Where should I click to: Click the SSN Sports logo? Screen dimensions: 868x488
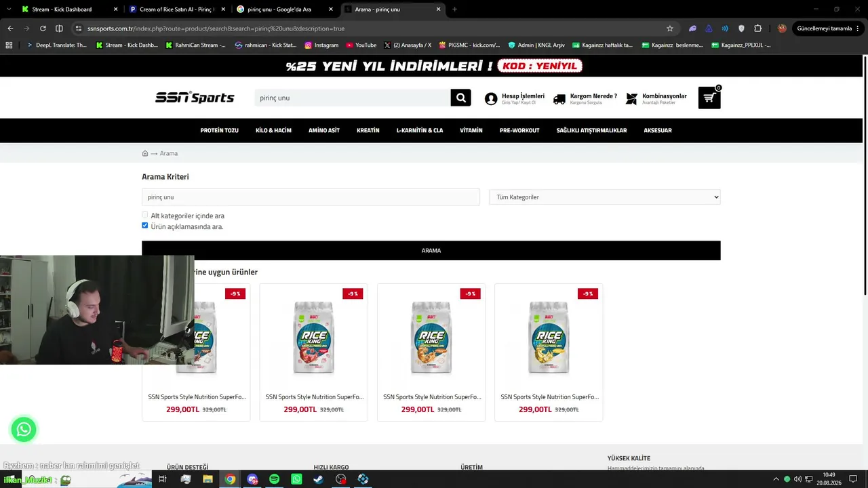pos(195,98)
